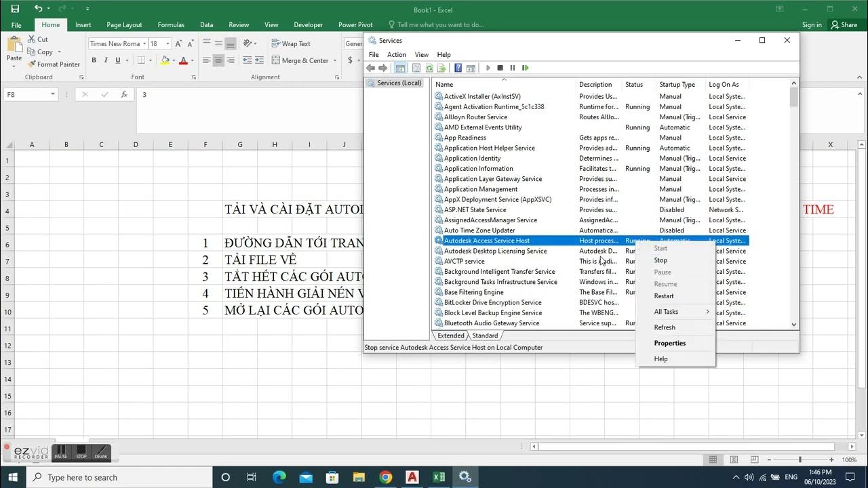The width and height of the screenshot is (868, 488).
Task: Open Microsoft Edge from taskbar
Action: pyautogui.click(x=279, y=477)
